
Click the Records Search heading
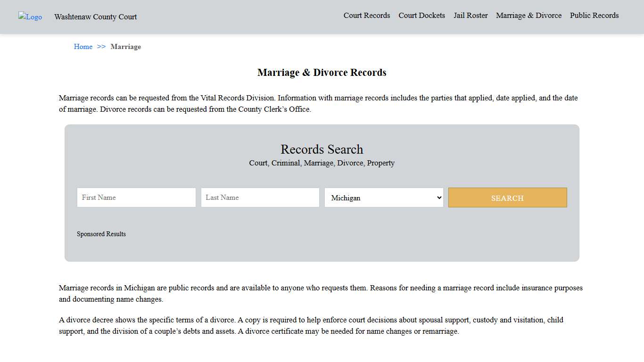tap(322, 149)
